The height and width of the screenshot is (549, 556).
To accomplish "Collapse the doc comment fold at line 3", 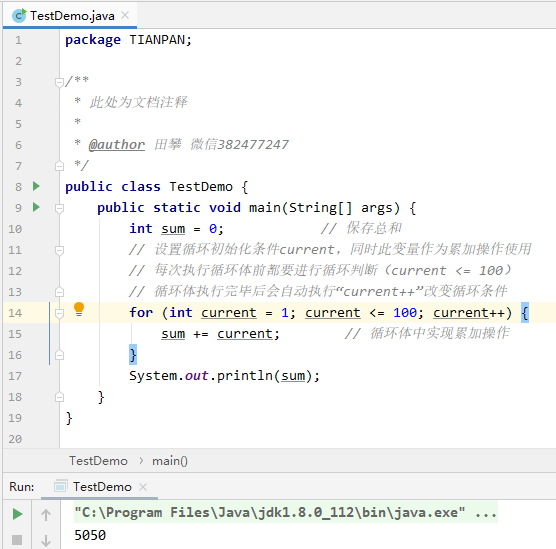I will [59, 82].
